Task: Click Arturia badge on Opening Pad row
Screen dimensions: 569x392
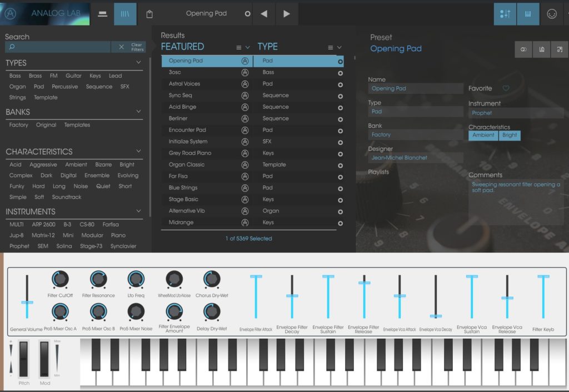Action: (x=245, y=61)
